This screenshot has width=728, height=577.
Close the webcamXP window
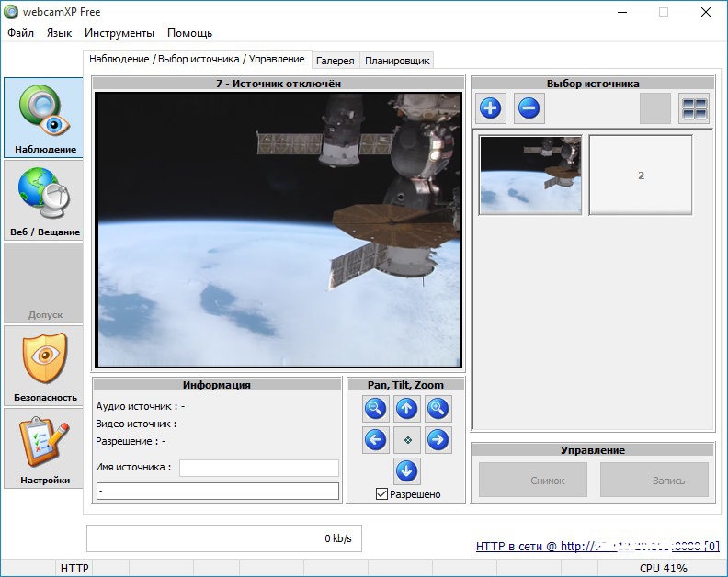coord(706,12)
